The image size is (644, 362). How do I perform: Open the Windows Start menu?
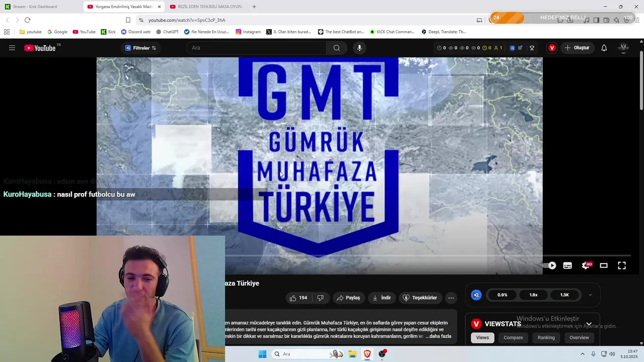coord(262,354)
